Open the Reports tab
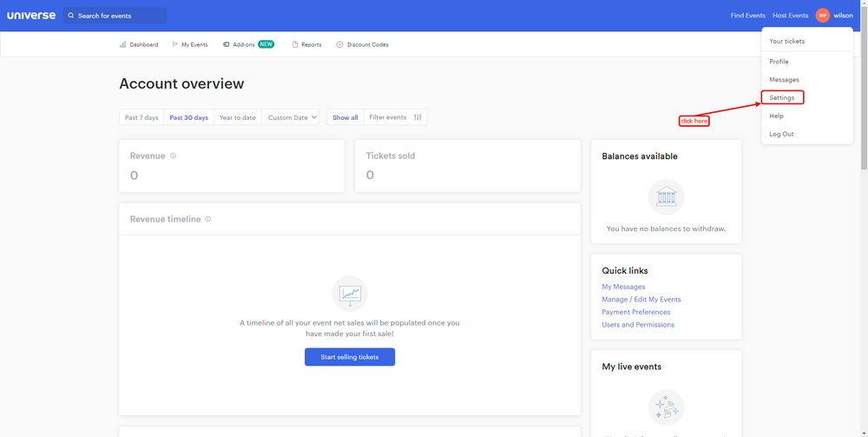 (306, 44)
